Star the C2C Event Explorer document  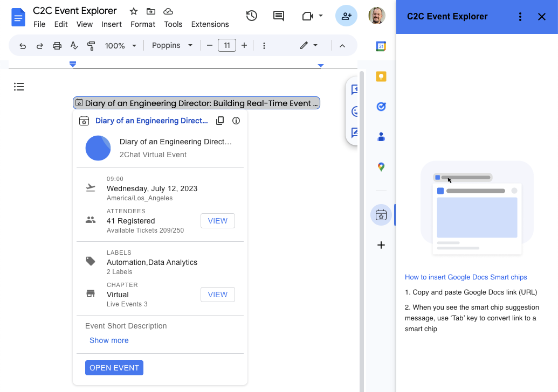(134, 11)
